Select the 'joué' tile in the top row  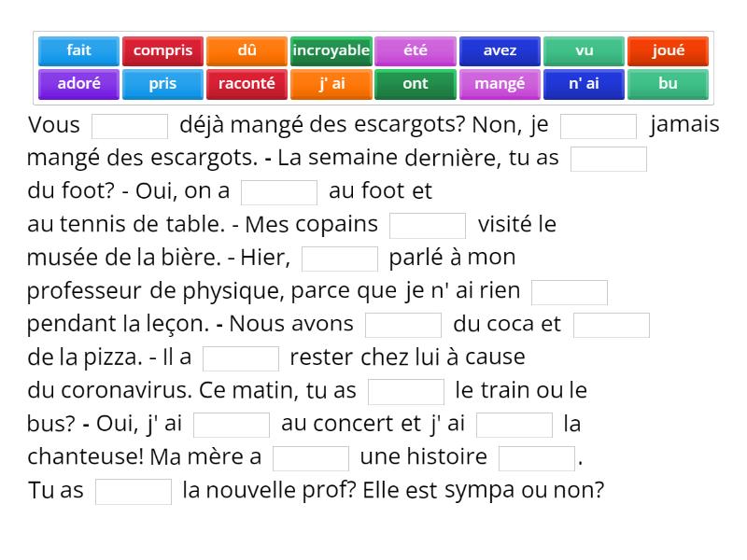(668, 51)
